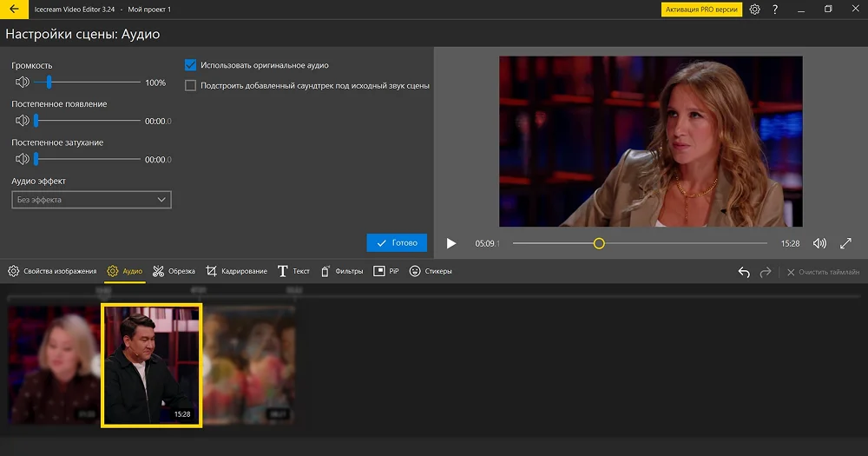Undo the last action

coord(744,272)
